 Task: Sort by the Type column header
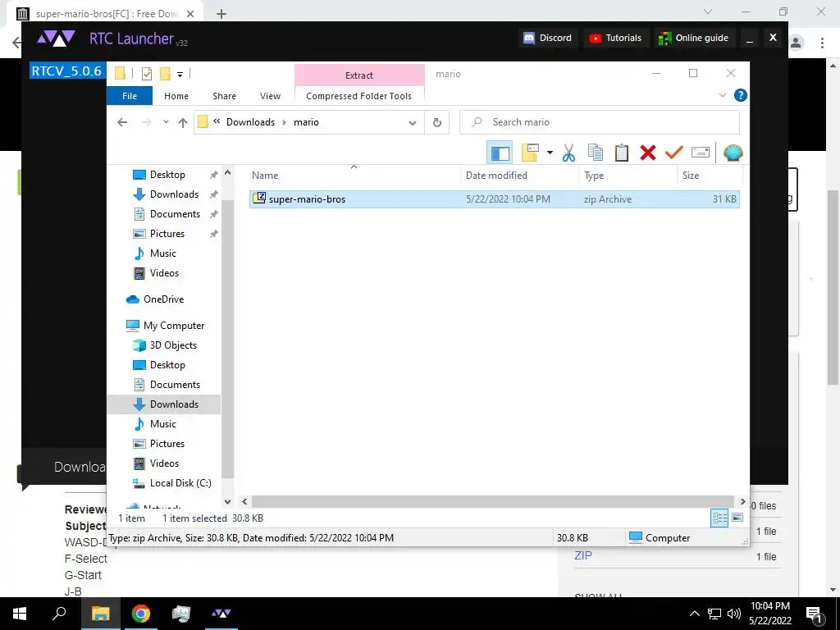point(628,176)
